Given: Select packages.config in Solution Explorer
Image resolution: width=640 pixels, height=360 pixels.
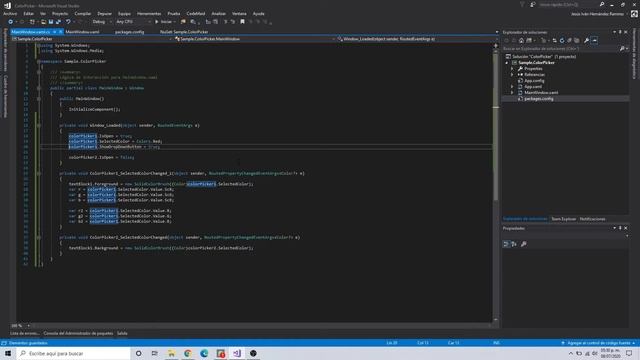Looking at the screenshot, I should pos(538,99).
